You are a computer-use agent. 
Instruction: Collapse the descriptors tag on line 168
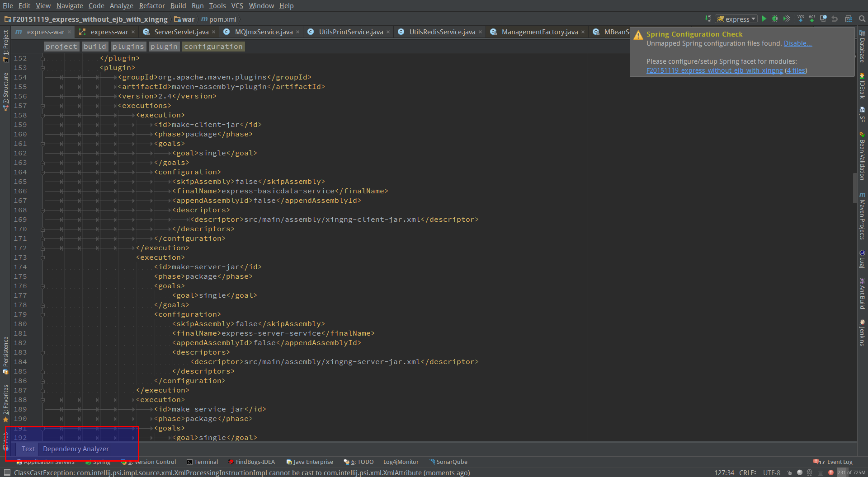tap(42, 210)
